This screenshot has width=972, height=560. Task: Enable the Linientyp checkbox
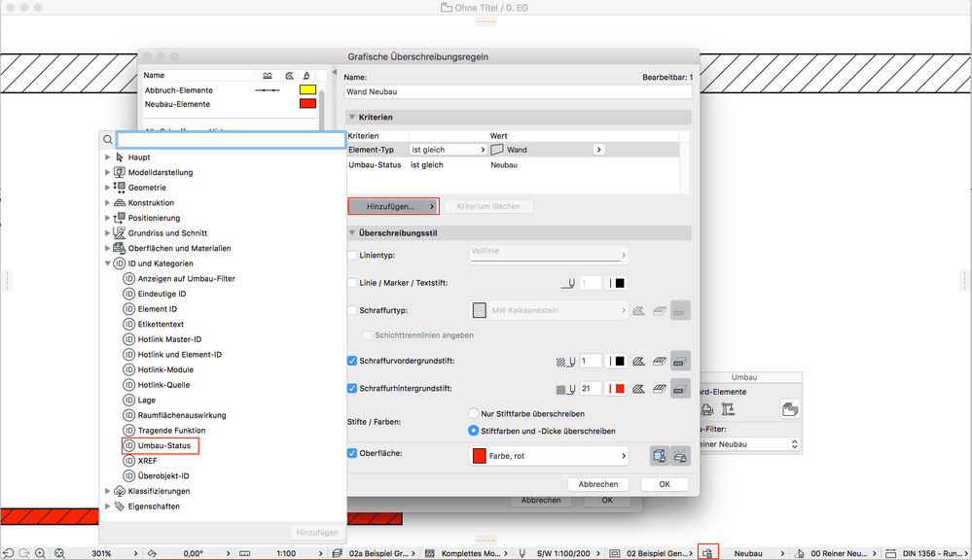(x=352, y=256)
